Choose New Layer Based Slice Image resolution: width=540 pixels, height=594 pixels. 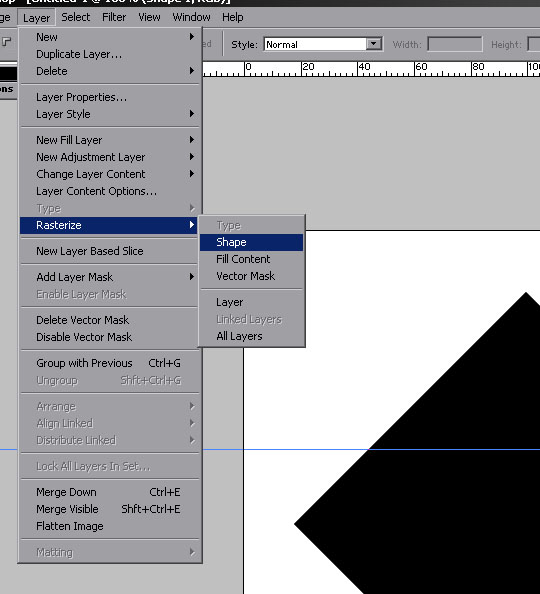click(110, 251)
